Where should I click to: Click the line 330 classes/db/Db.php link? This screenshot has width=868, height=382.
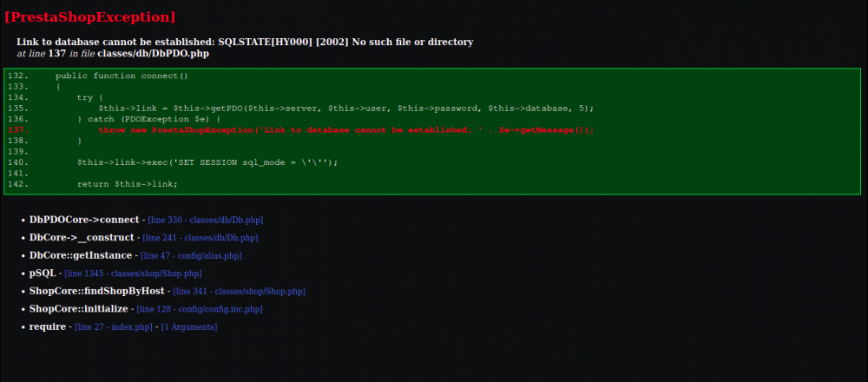point(206,221)
